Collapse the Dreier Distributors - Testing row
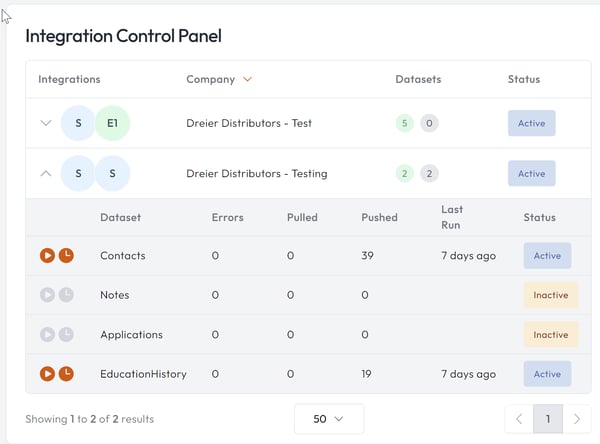This screenshot has width=600, height=444. point(45,173)
